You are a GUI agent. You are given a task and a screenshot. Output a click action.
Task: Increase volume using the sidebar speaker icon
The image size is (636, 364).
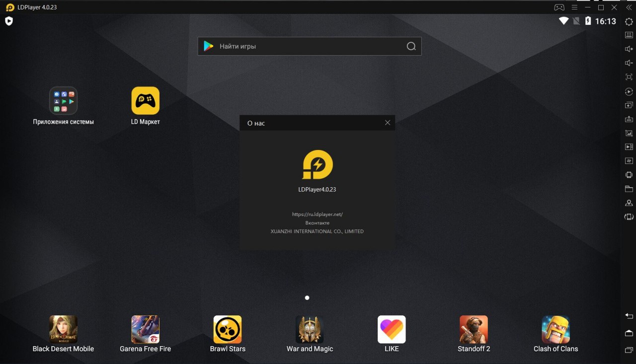[x=629, y=49]
